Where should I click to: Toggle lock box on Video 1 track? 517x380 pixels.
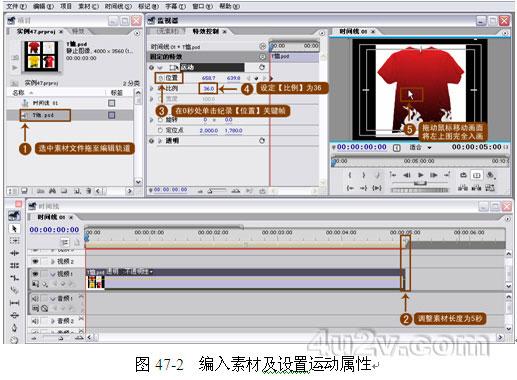point(44,274)
